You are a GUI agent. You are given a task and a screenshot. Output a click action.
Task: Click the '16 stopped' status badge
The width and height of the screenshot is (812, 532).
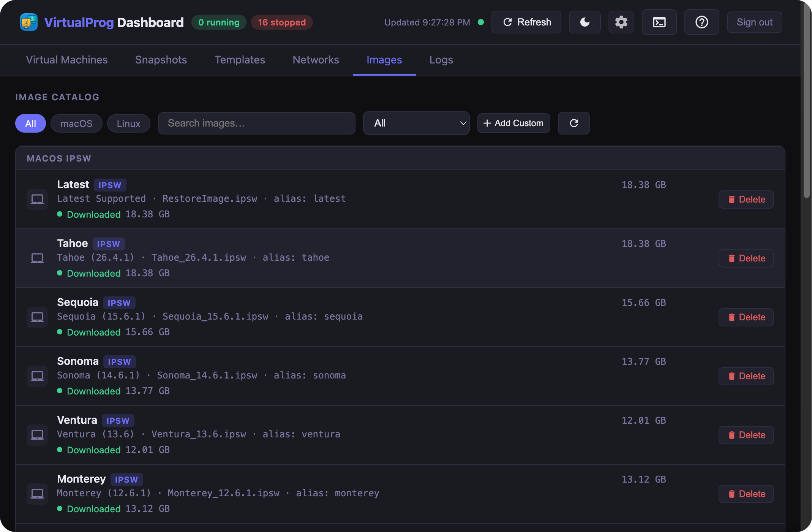(x=282, y=22)
